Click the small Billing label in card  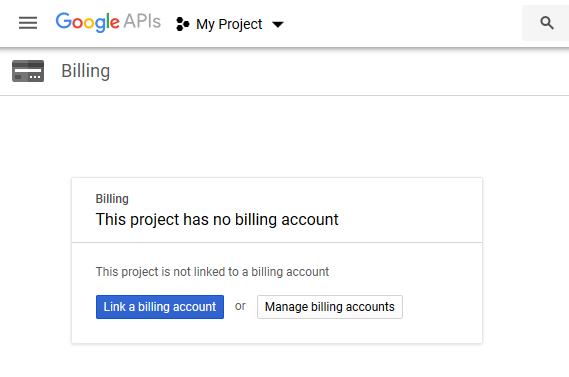point(112,199)
